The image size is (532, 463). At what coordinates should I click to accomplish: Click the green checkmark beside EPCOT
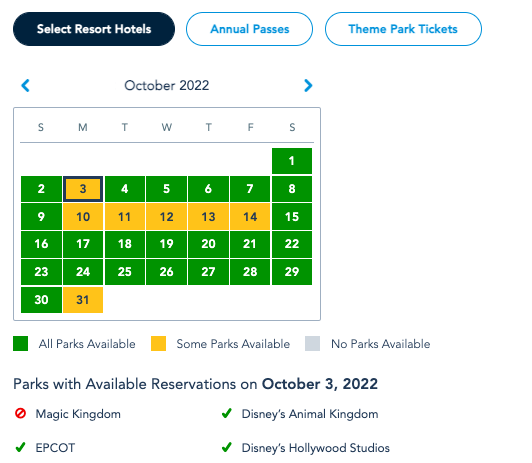tap(20, 447)
